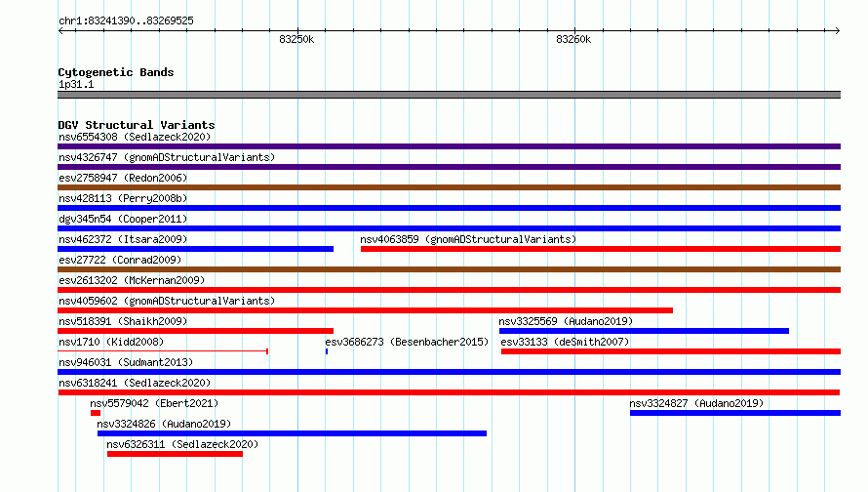The width and height of the screenshot is (868, 492).
Task: Click the 83260k ruler tick label
Action: 573,39
